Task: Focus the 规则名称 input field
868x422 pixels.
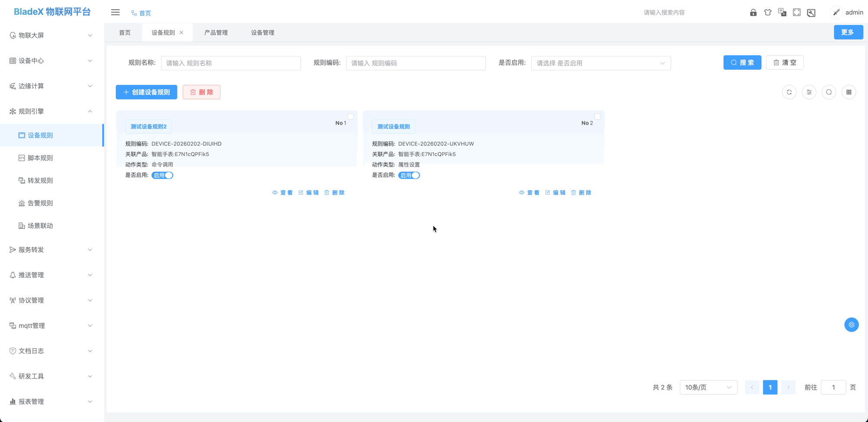Action: tap(230, 63)
